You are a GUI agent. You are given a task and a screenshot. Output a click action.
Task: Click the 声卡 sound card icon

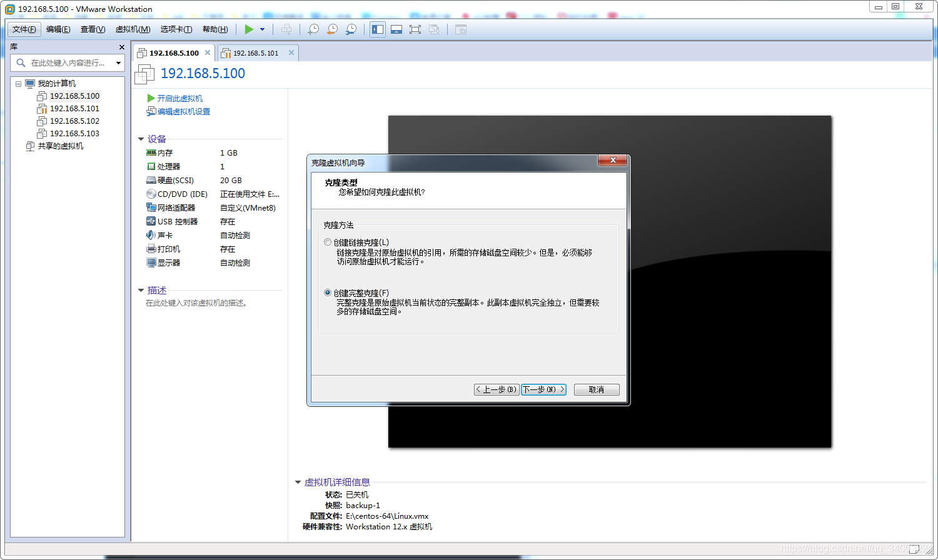click(x=151, y=235)
